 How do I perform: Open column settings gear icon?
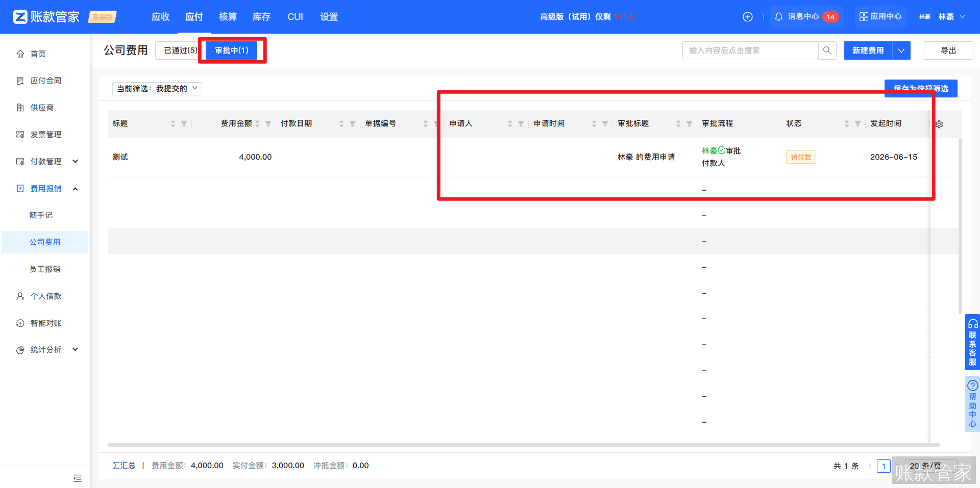point(939,124)
